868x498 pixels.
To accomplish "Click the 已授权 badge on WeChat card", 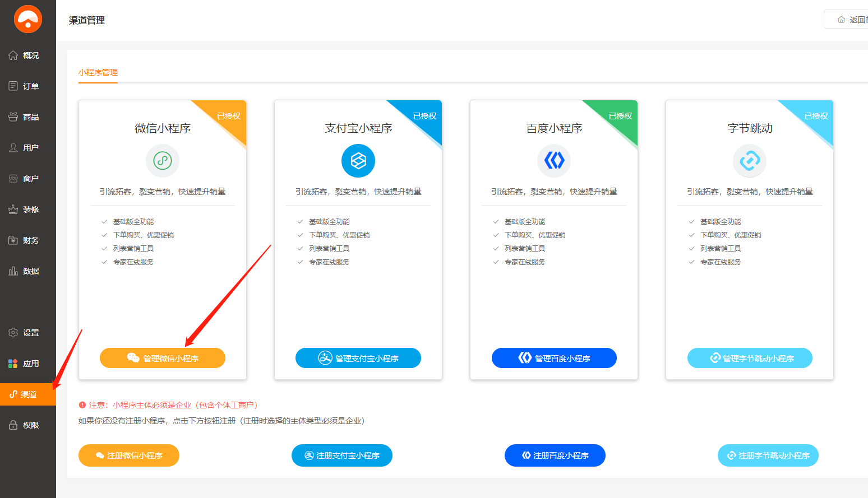I will (229, 116).
